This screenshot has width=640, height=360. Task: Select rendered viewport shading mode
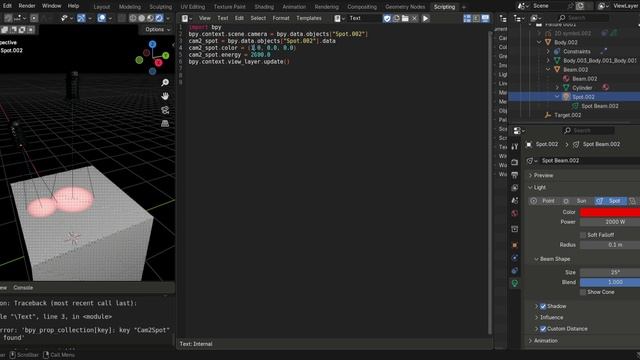[x=159, y=18]
